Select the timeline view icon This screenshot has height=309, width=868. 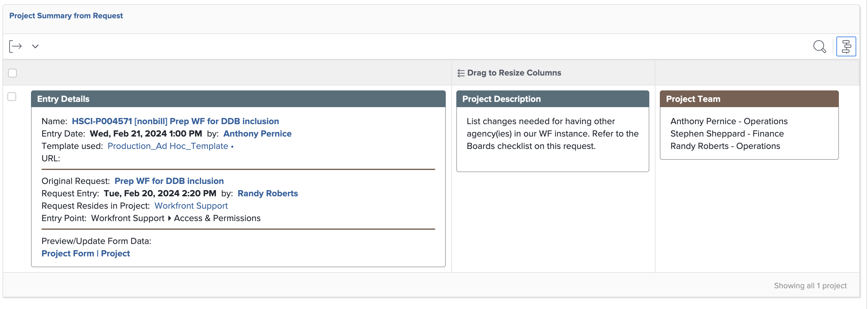(846, 46)
